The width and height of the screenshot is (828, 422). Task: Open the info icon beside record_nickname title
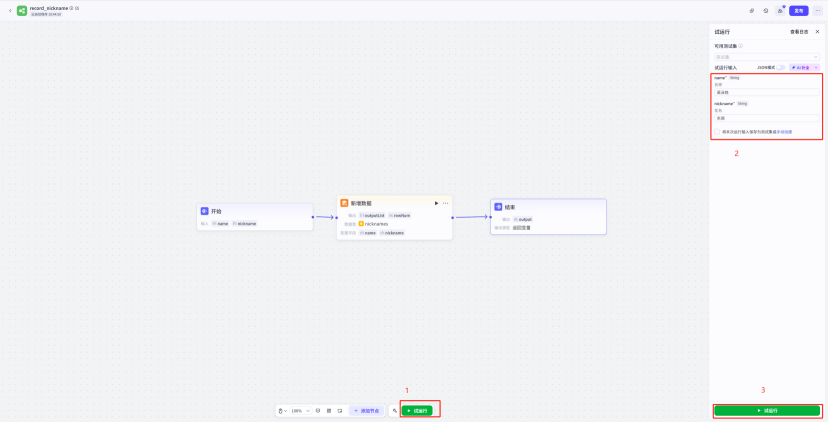pyautogui.click(x=71, y=8)
